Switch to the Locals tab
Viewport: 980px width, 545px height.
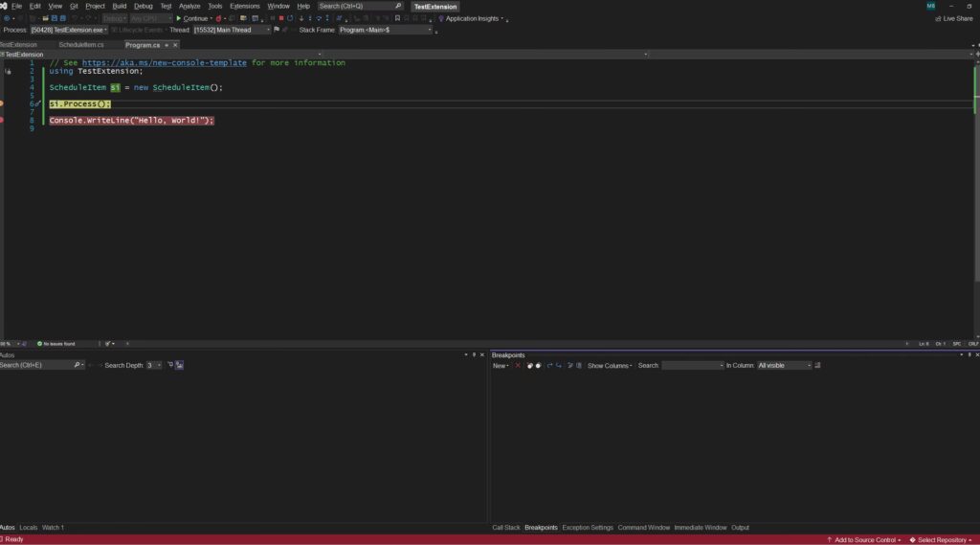[29, 528]
